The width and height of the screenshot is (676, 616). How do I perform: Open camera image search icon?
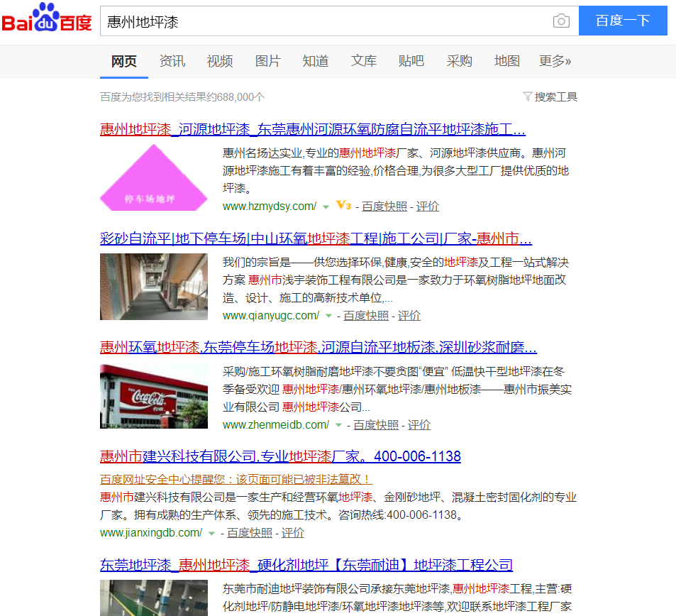click(561, 21)
